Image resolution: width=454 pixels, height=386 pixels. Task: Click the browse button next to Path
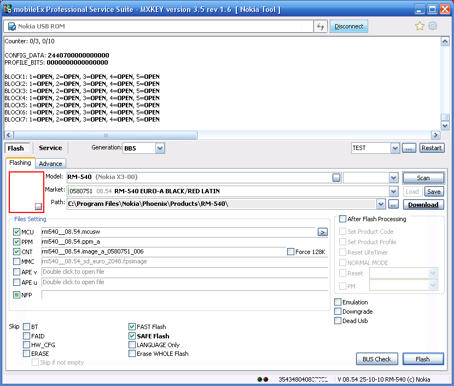(394, 204)
